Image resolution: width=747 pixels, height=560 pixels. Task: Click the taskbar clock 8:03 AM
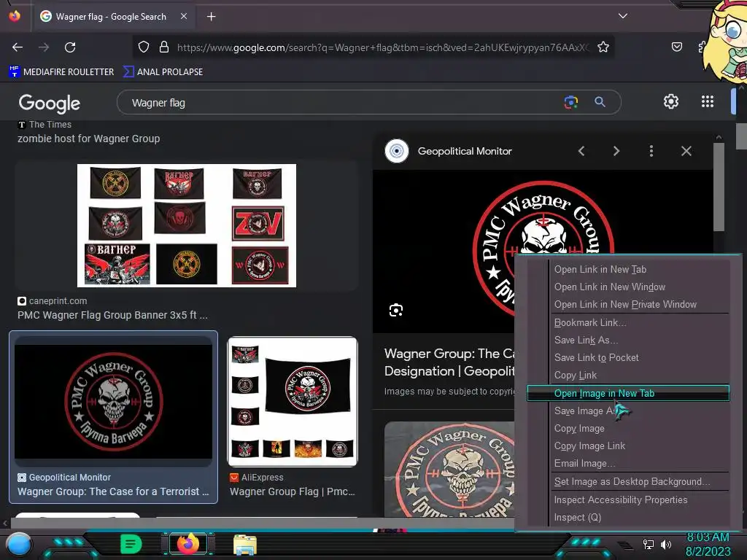tap(708, 537)
